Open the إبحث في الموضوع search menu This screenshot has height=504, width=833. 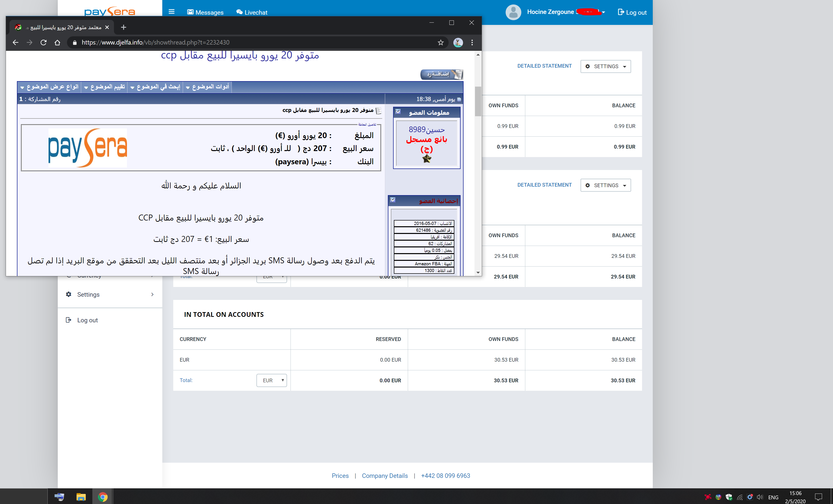155,87
